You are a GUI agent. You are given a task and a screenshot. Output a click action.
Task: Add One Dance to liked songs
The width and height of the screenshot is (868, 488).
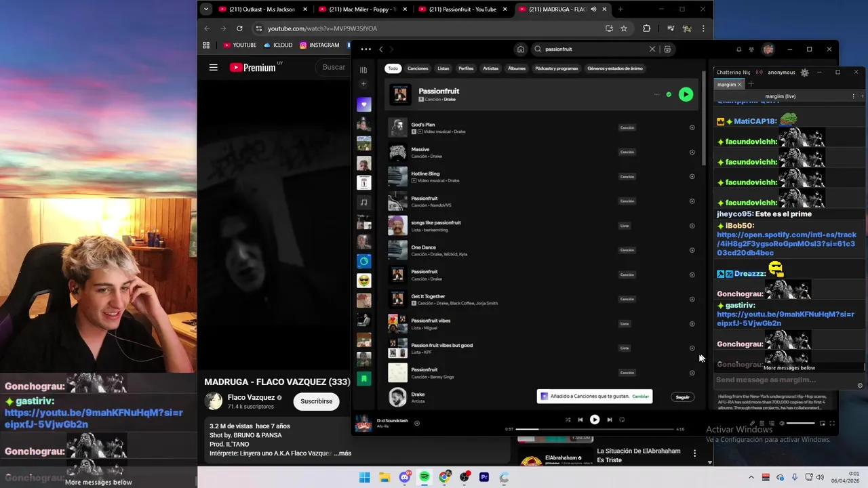tap(692, 250)
